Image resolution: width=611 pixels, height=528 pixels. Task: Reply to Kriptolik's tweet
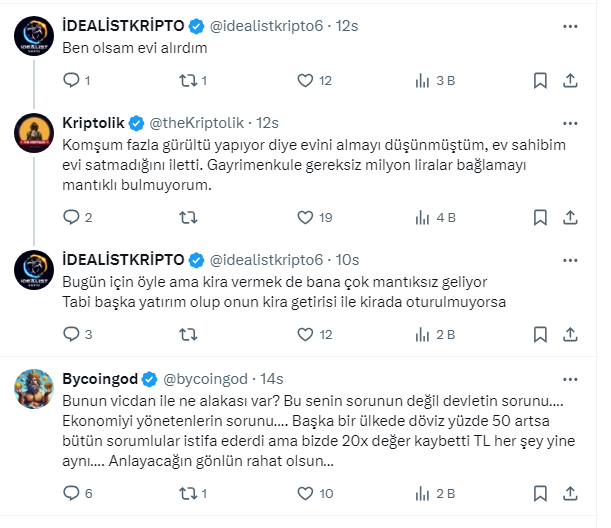[x=70, y=217]
